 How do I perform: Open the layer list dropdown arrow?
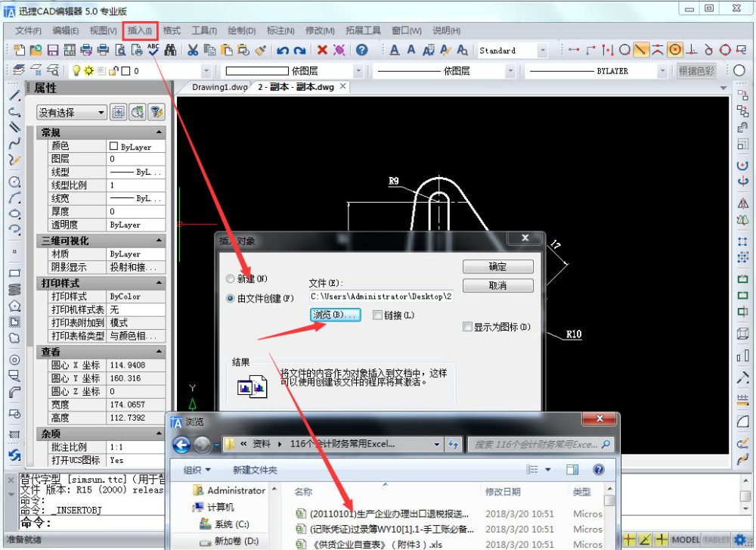(x=206, y=71)
